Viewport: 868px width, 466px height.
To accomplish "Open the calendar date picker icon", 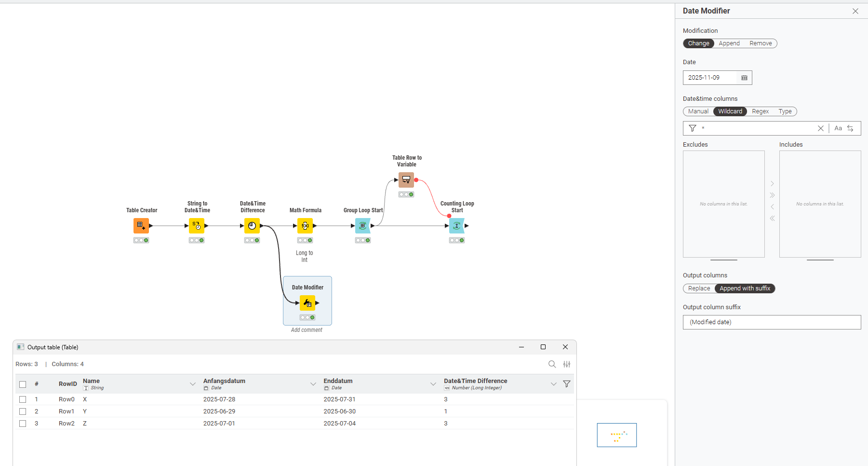I will click(x=744, y=78).
